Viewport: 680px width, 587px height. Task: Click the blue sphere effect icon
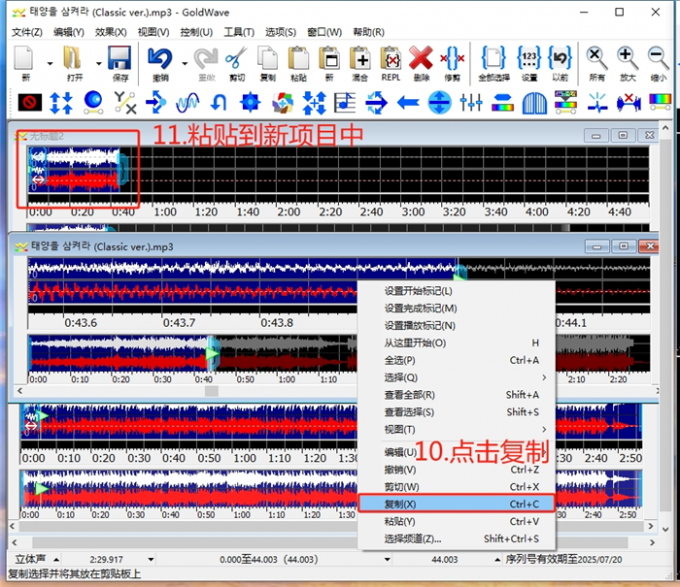tap(93, 103)
